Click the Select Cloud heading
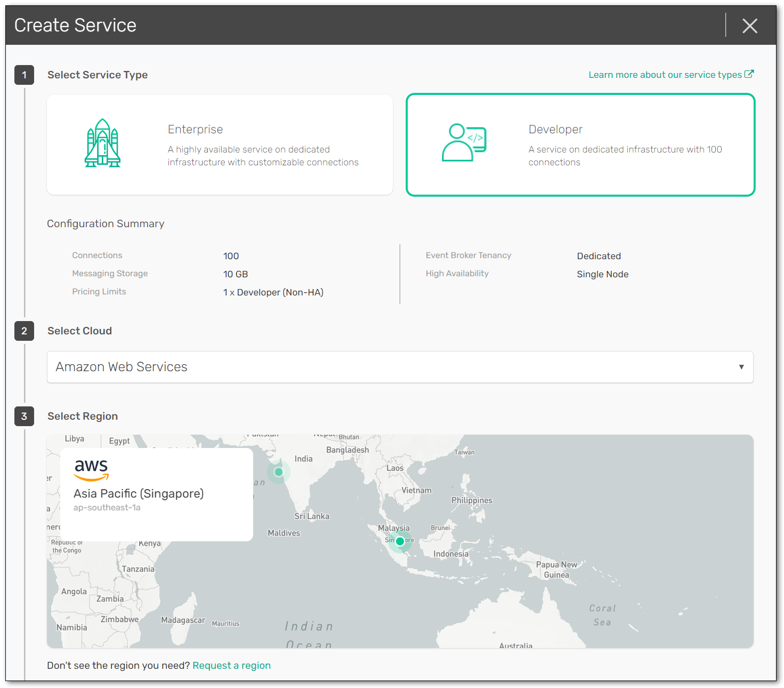 click(x=79, y=331)
